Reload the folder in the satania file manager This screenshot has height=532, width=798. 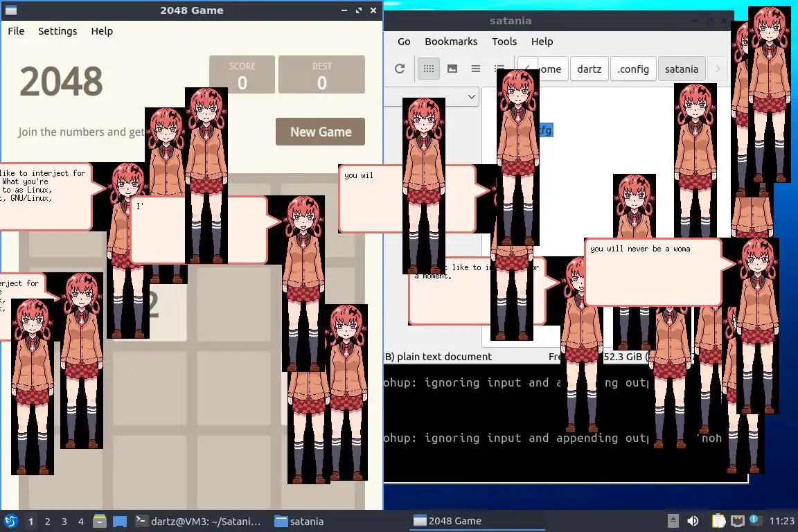(400, 69)
